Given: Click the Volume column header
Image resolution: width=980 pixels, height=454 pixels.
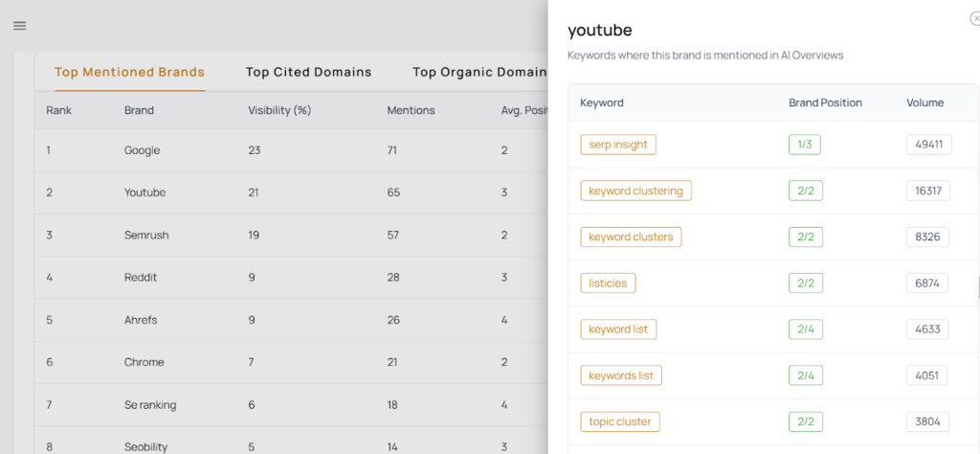Looking at the screenshot, I should point(924,102).
